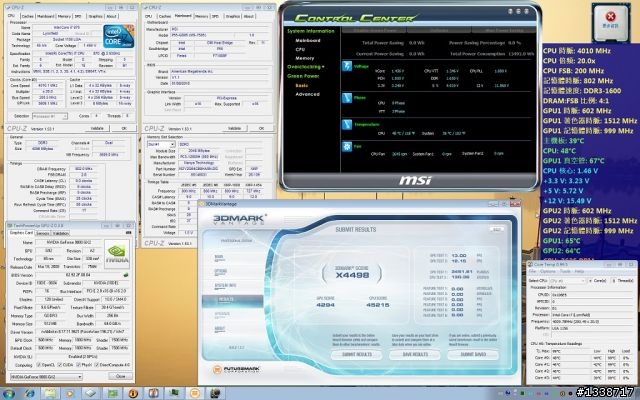This screenshot has height=400, width=640.
Task: Click the Futuremark logo in 3DMark Vantage
Action: tap(236, 370)
